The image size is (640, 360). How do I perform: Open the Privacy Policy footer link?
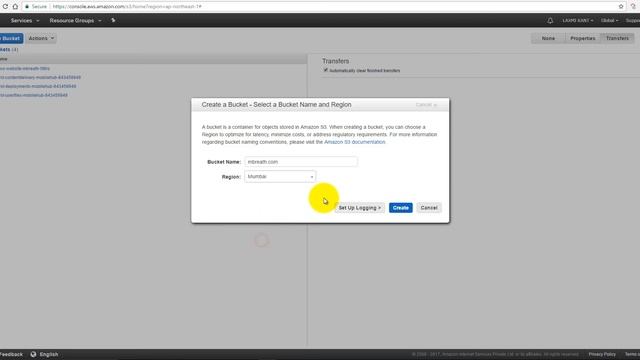point(602,354)
